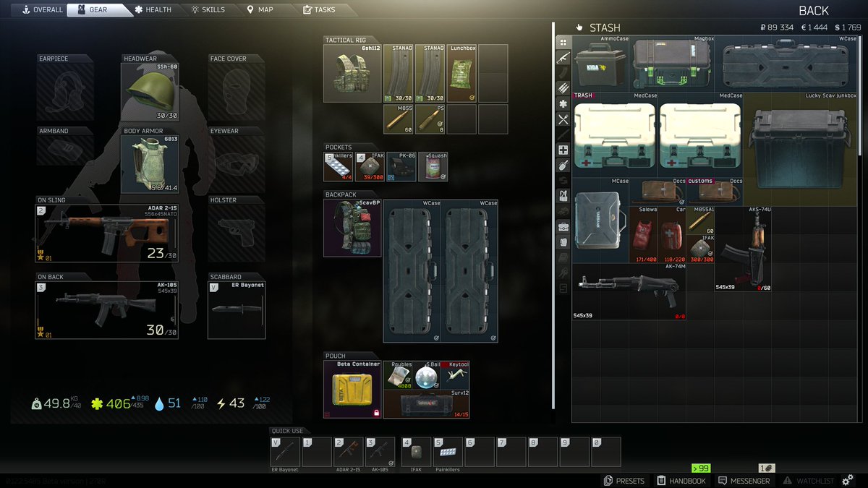Click the STASH title label

click(605, 27)
